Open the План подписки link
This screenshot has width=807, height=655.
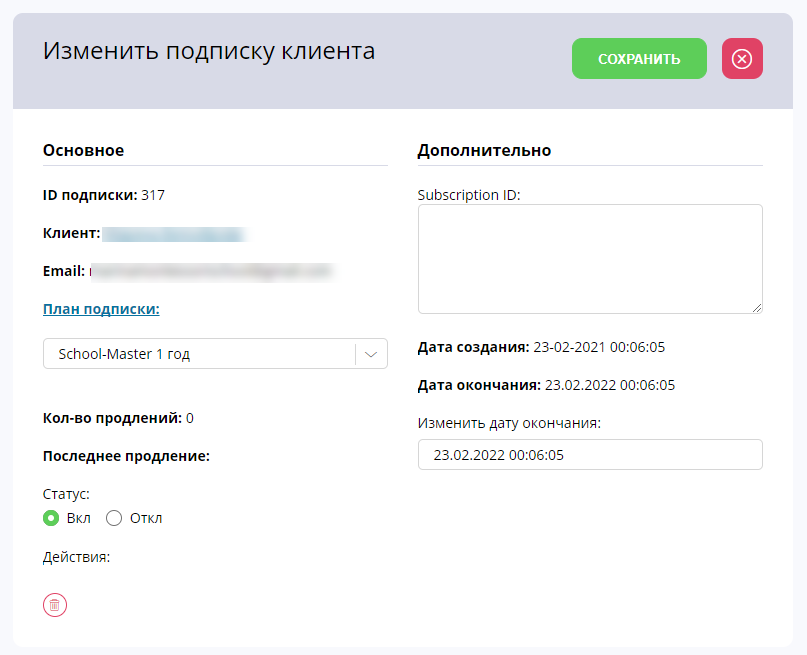point(101,309)
